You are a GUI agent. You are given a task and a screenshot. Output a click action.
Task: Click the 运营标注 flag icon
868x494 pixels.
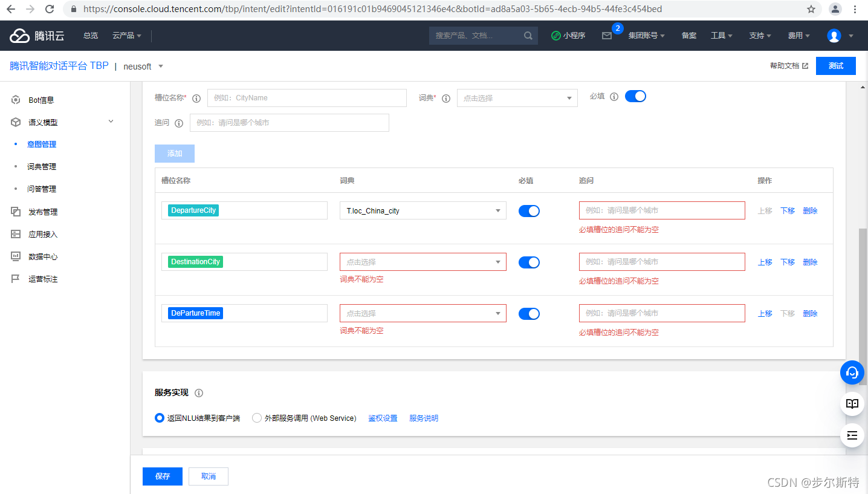(x=16, y=279)
